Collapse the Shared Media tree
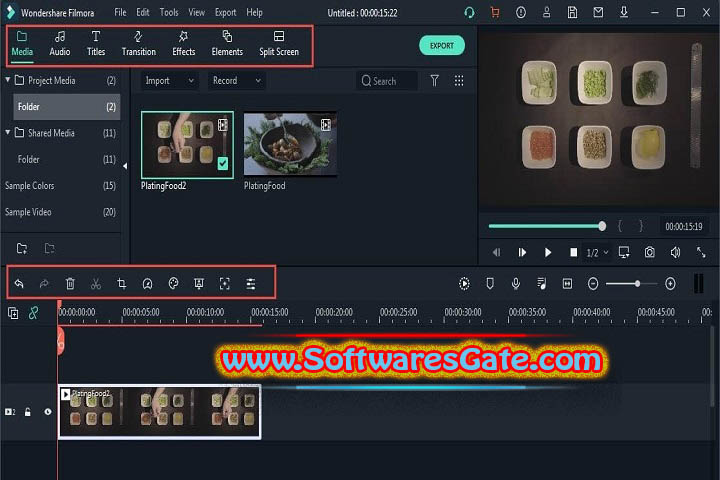This screenshot has height=480, width=720. (8, 132)
